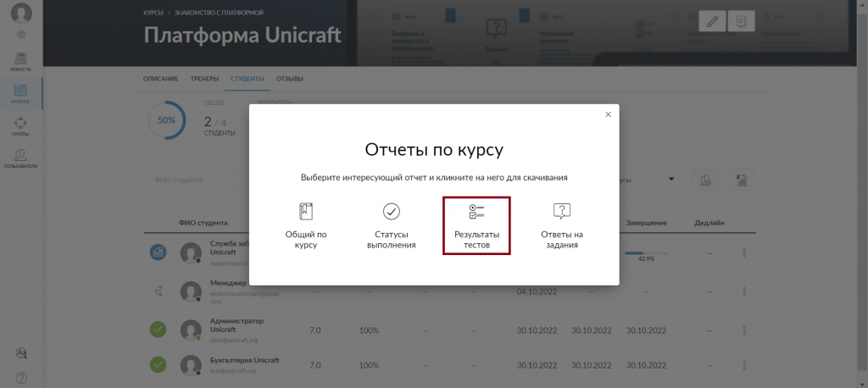Open the user profile avatar
The height and width of the screenshot is (388, 868).
coord(21,14)
